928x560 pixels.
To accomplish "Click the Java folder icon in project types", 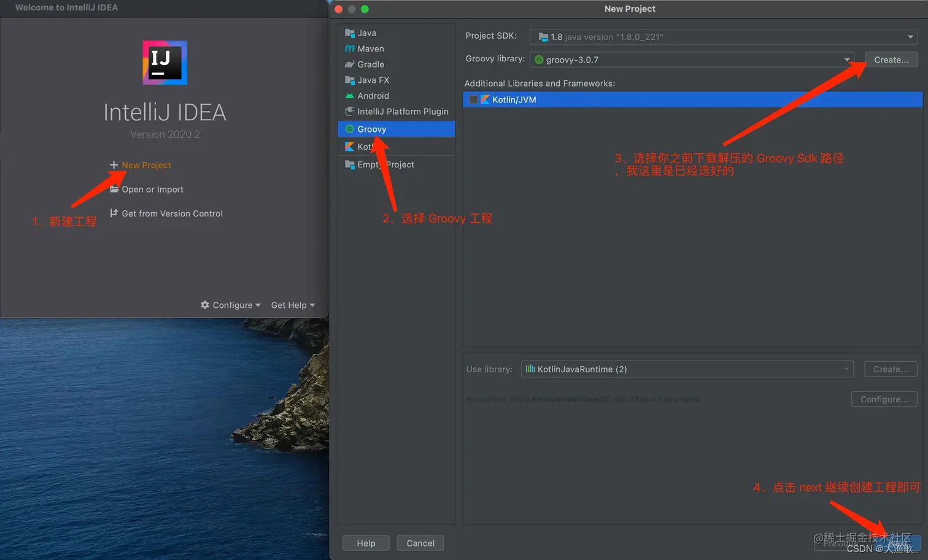I will pyautogui.click(x=350, y=33).
